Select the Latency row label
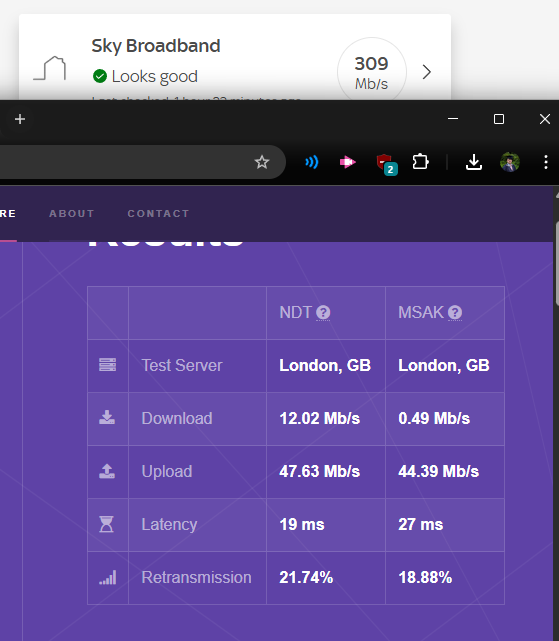The height and width of the screenshot is (641, 559). (169, 524)
